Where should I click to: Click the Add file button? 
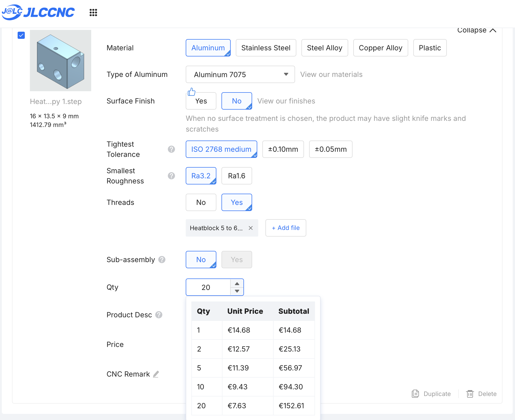coord(286,228)
